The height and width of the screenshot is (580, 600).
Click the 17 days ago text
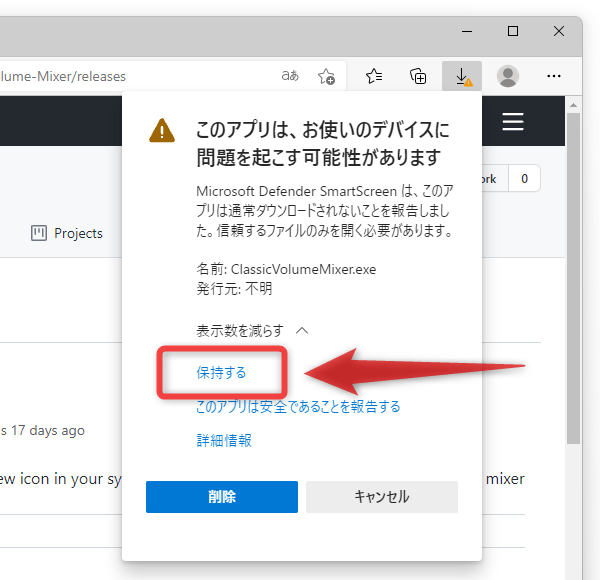[x=47, y=430]
